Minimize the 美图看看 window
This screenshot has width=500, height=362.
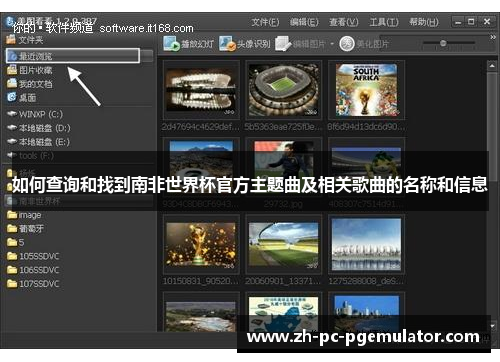tap(458, 22)
